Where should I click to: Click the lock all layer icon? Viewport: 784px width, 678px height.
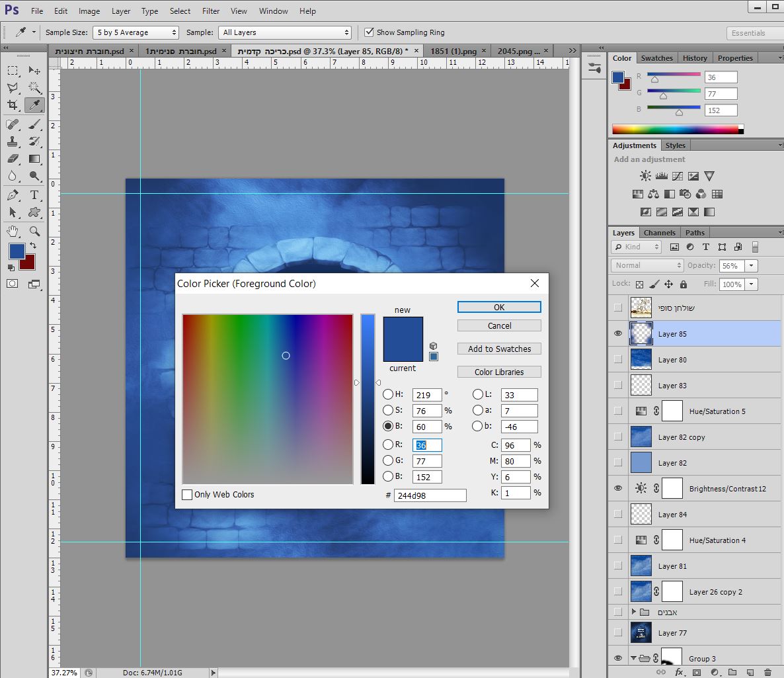(x=684, y=284)
